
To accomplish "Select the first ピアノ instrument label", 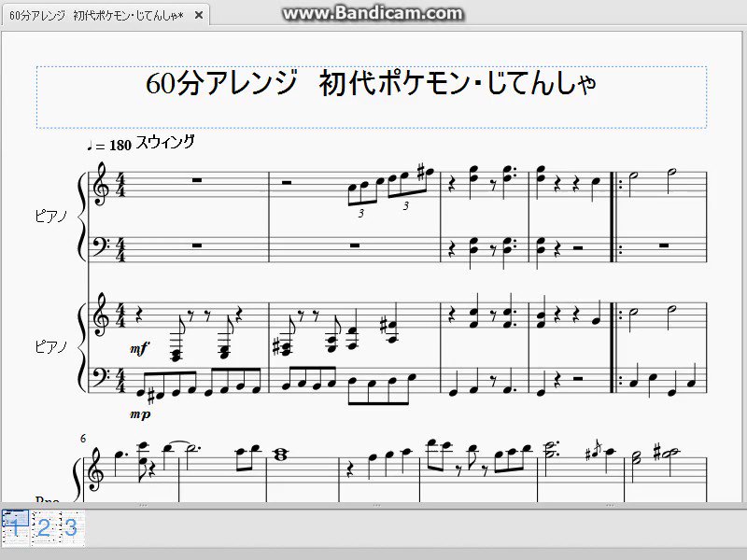I will point(51,217).
